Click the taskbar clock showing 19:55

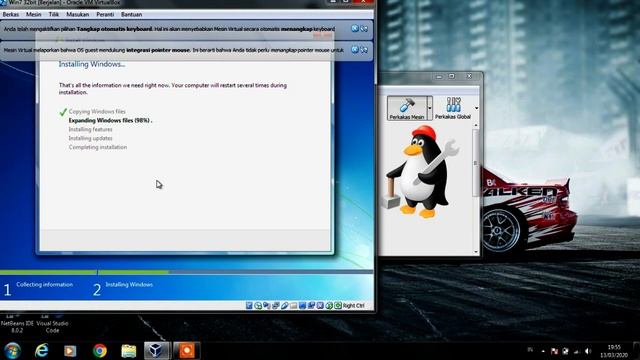(613, 351)
